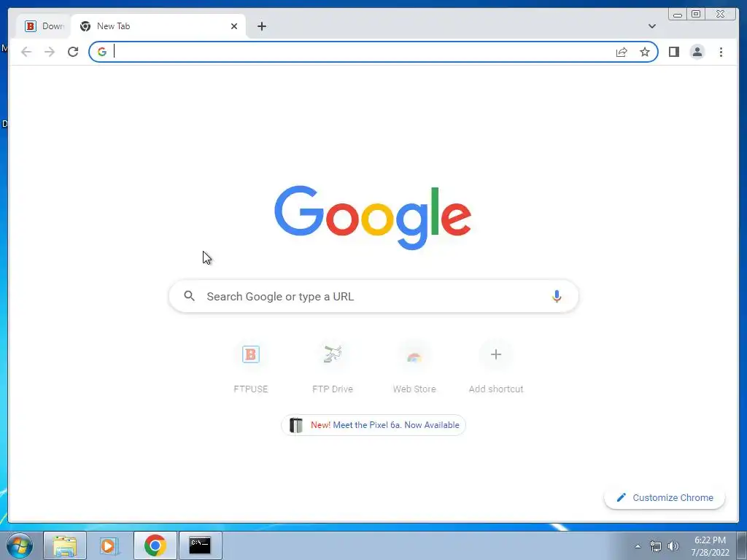
Task: Launch Windows Media Player from the taskbar
Action: [x=109, y=545]
